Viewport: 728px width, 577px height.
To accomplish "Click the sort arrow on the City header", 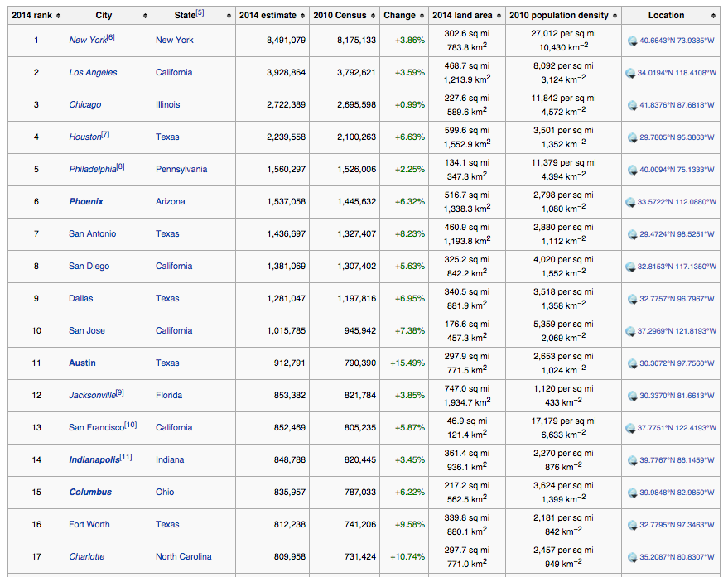I will [146, 15].
